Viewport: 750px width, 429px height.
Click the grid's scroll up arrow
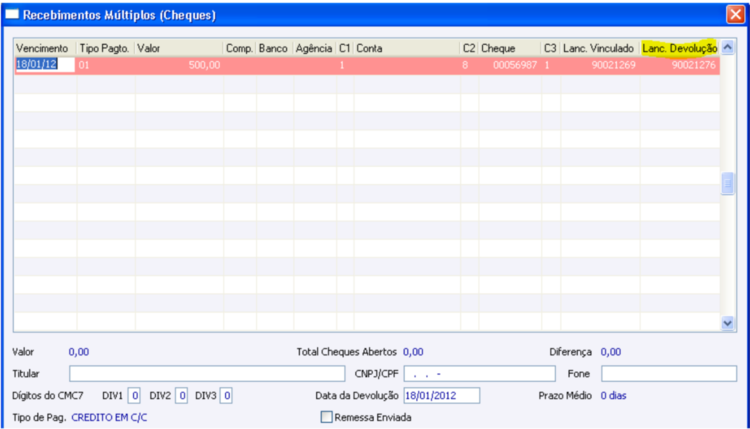(728, 47)
